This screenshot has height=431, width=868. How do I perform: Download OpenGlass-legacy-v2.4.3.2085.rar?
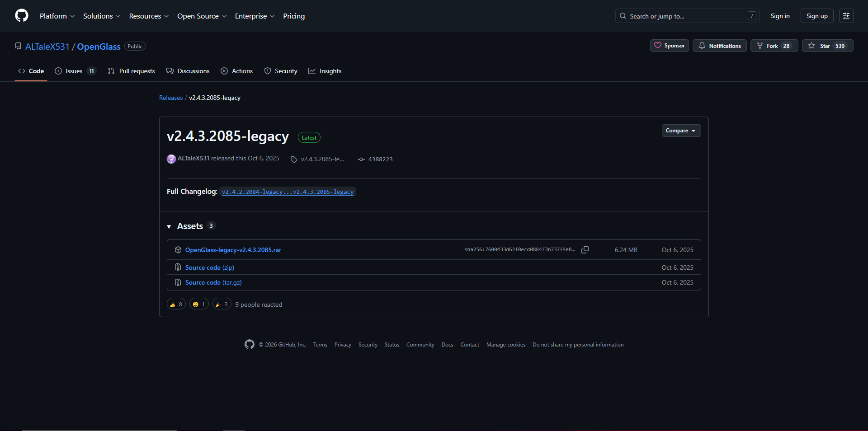pyautogui.click(x=233, y=250)
